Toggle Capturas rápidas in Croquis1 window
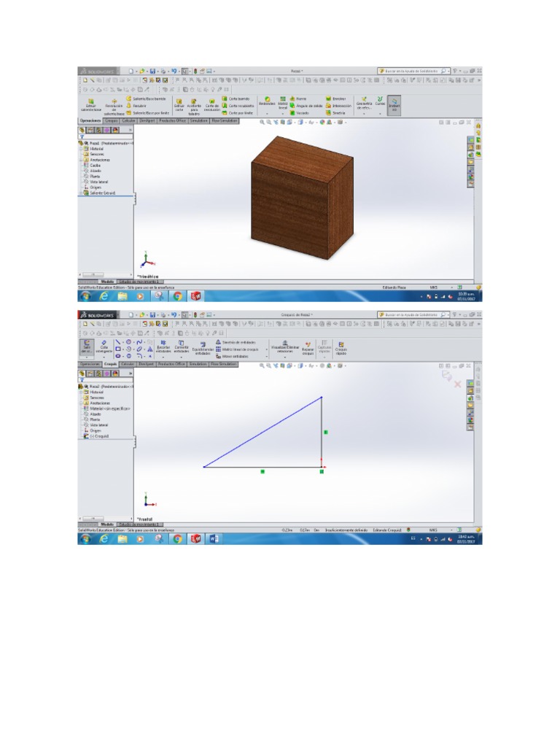 tap(324, 348)
